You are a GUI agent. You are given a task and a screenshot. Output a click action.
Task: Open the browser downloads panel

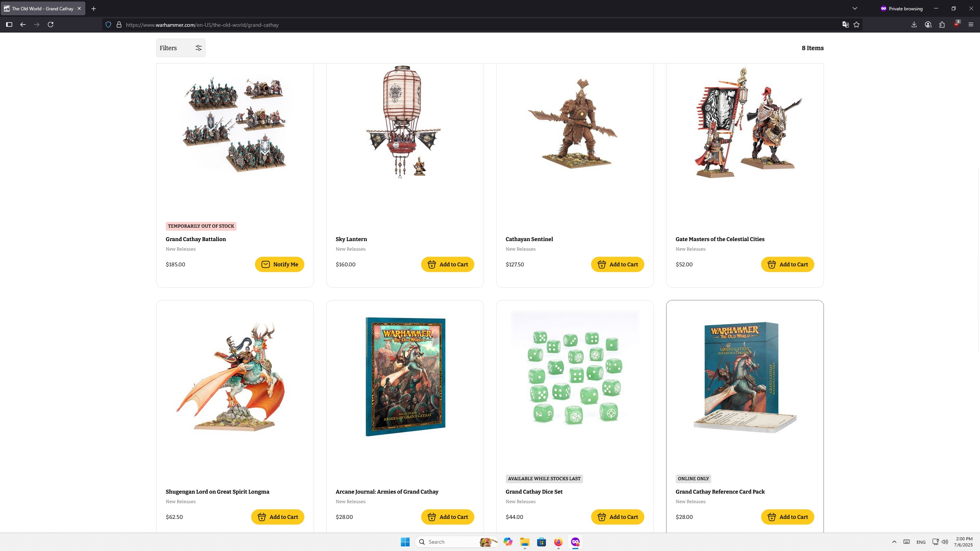tap(914, 24)
